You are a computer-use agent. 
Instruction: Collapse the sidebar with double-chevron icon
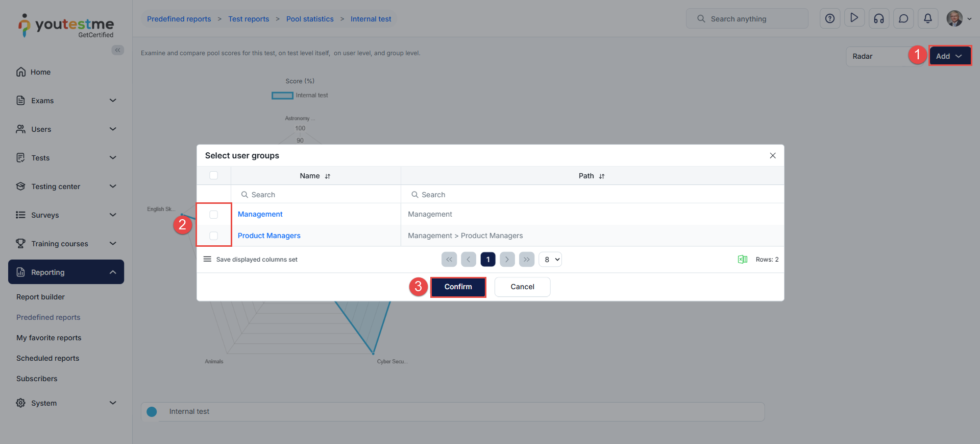point(118,50)
